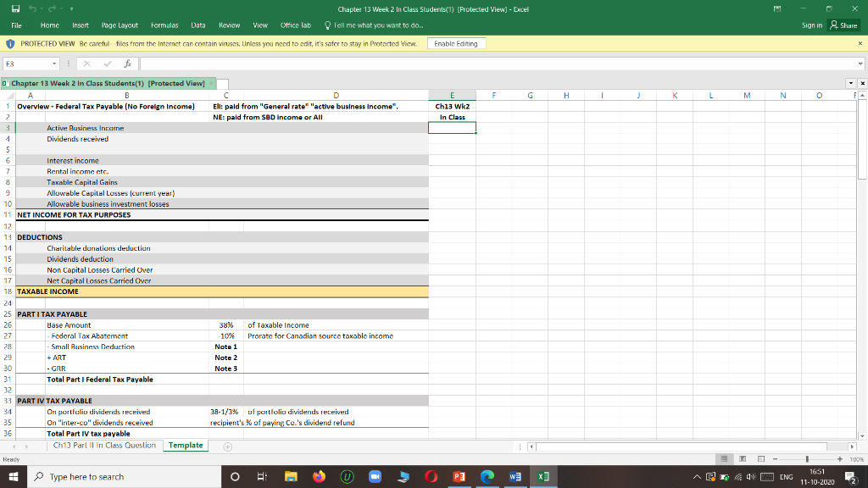Click the zoom in plus button
The image size is (868, 488).
click(840, 459)
